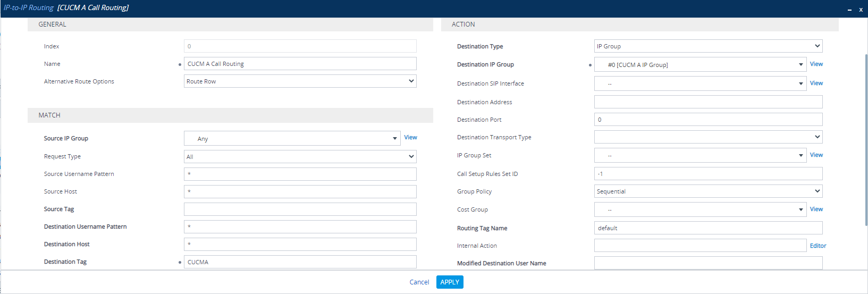Open the Destination SIP Interface dropdown

click(x=700, y=83)
